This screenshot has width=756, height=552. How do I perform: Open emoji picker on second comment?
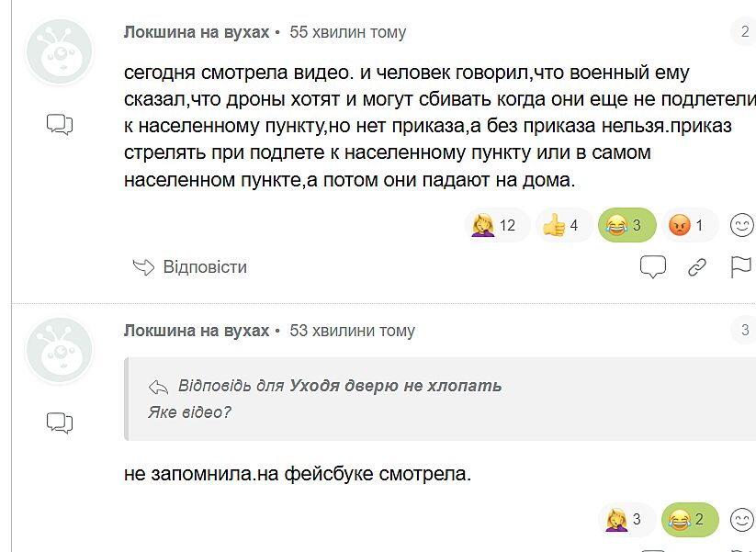pos(741,521)
